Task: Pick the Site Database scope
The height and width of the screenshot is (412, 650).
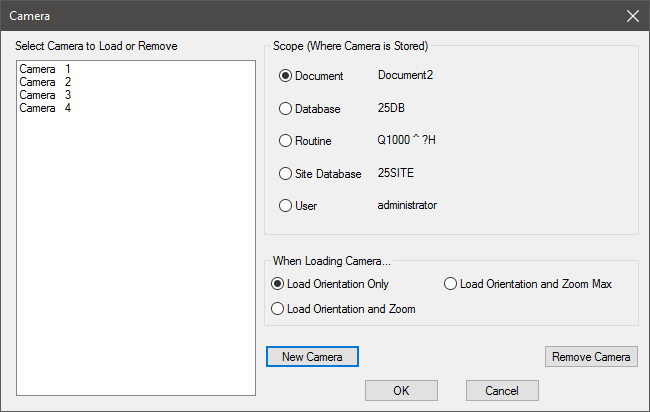Action: tap(286, 173)
